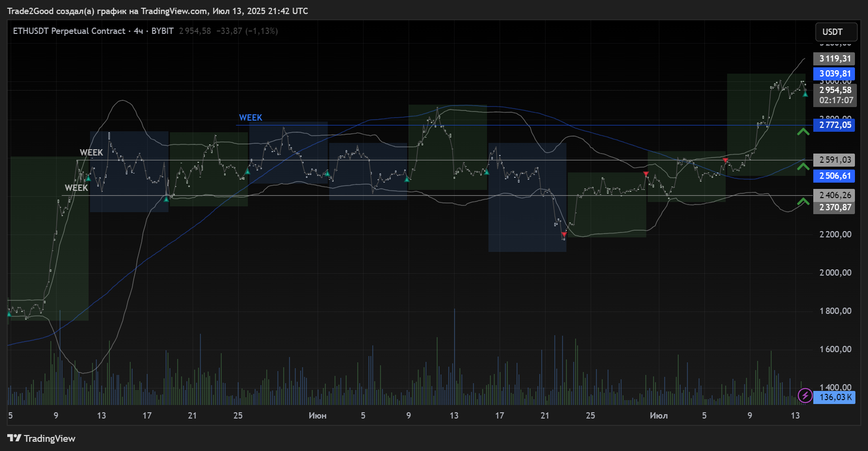Click the 136,03 K volume label

[x=835, y=397]
